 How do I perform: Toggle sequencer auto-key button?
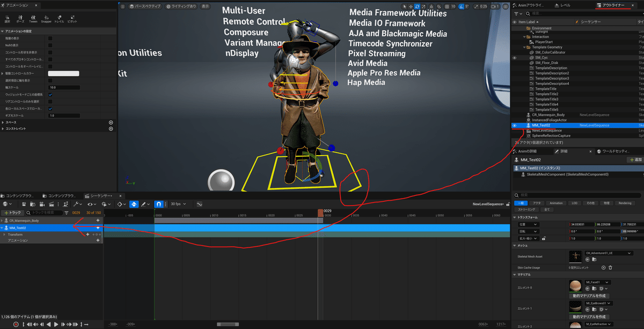coord(134,204)
